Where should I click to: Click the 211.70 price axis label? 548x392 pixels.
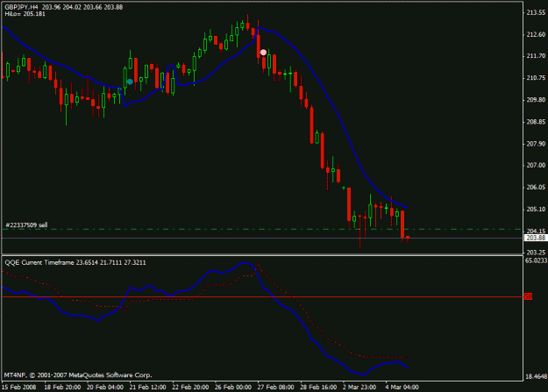pyautogui.click(x=536, y=56)
